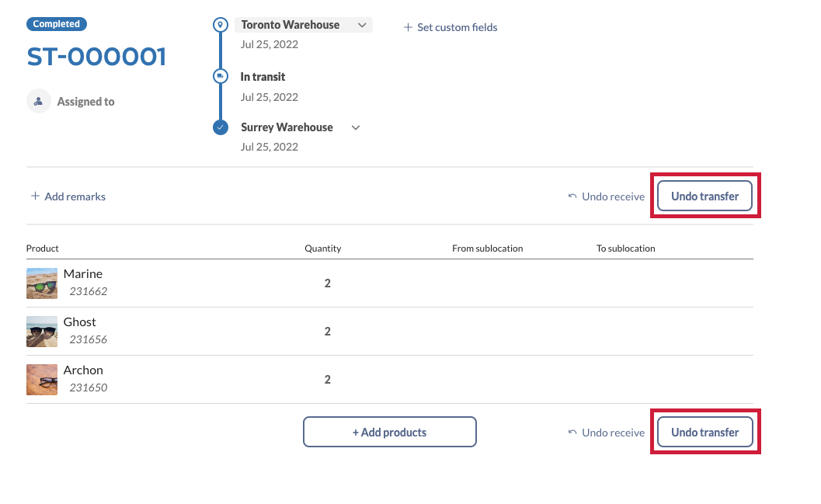
Task: Open the Archon product thumbnail
Action: coord(42,380)
